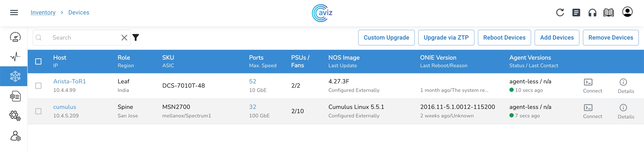
Task: Click the refresh icon in header
Action: pyautogui.click(x=560, y=13)
